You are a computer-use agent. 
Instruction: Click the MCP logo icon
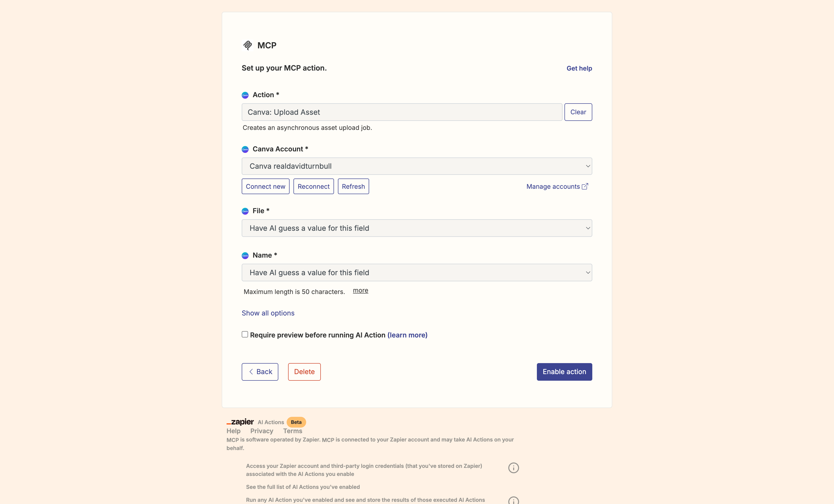pyautogui.click(x=247, y=45)
